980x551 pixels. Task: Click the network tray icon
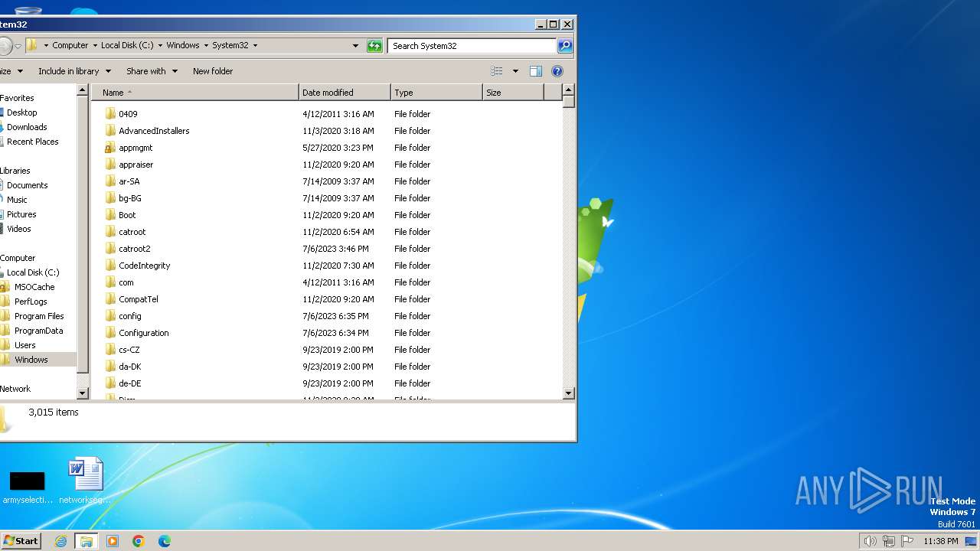[889, 541]
